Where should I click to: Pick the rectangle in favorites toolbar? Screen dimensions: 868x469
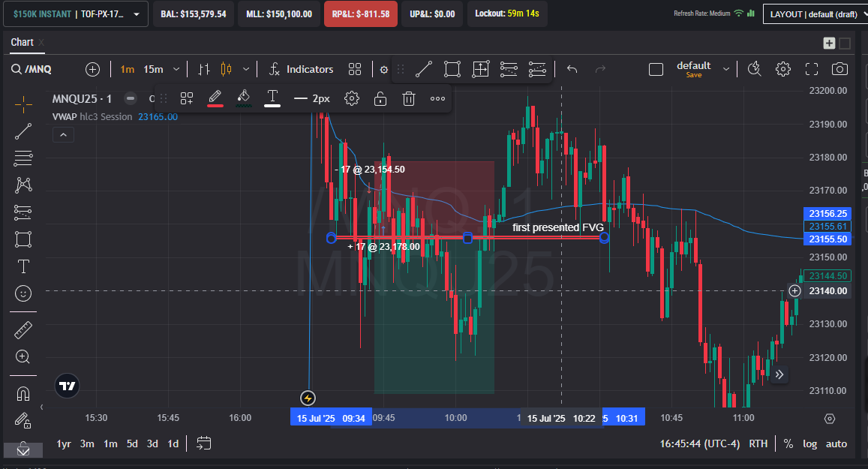coord(452,69)
